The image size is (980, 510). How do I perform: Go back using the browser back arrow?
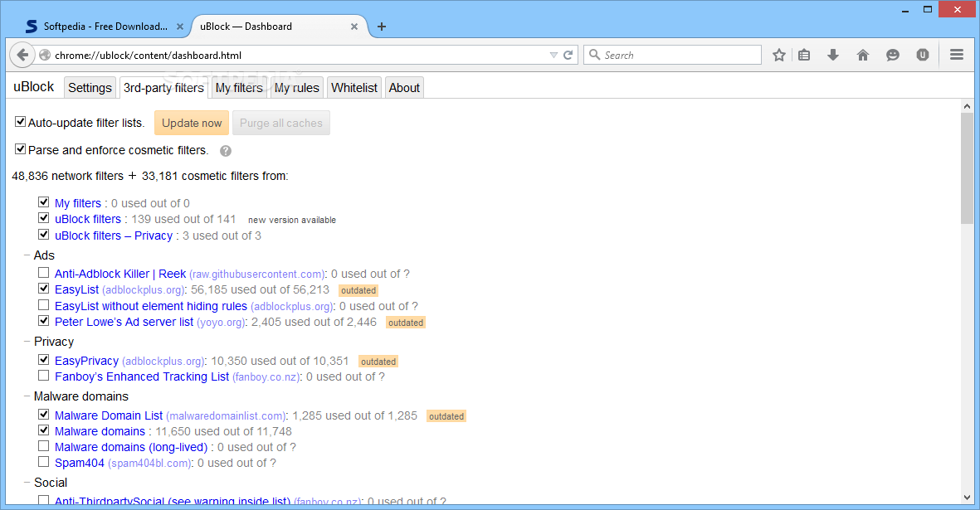click(22, 55)
